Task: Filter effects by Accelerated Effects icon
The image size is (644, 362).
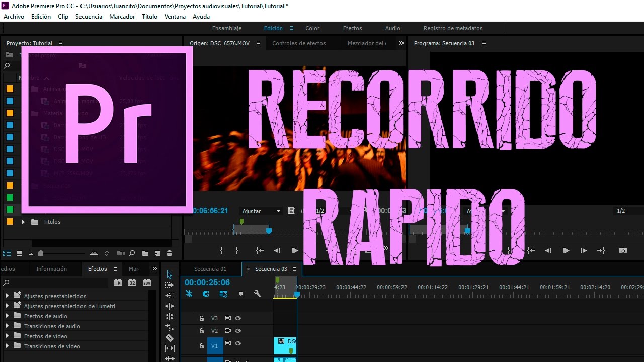Action: click(x=118, y=283)
